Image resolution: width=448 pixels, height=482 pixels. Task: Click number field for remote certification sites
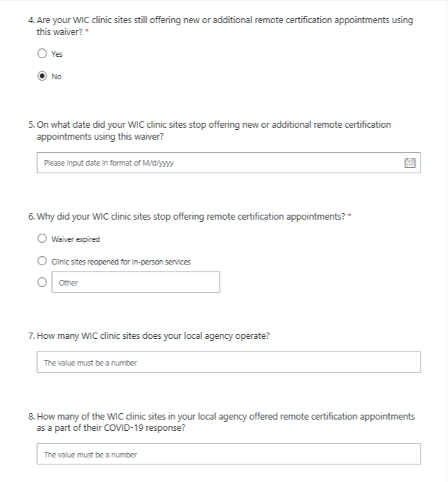tap(228, 455)
